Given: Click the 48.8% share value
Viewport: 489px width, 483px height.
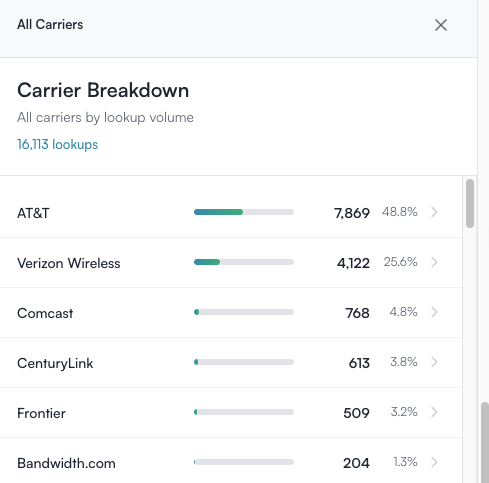Looking at the screenshot, I should (x=400, y=212).
